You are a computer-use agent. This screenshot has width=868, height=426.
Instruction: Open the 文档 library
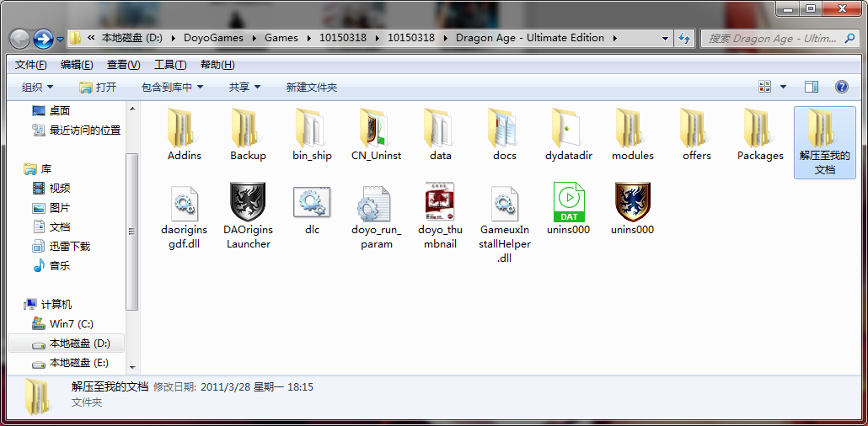click(51, 226)
